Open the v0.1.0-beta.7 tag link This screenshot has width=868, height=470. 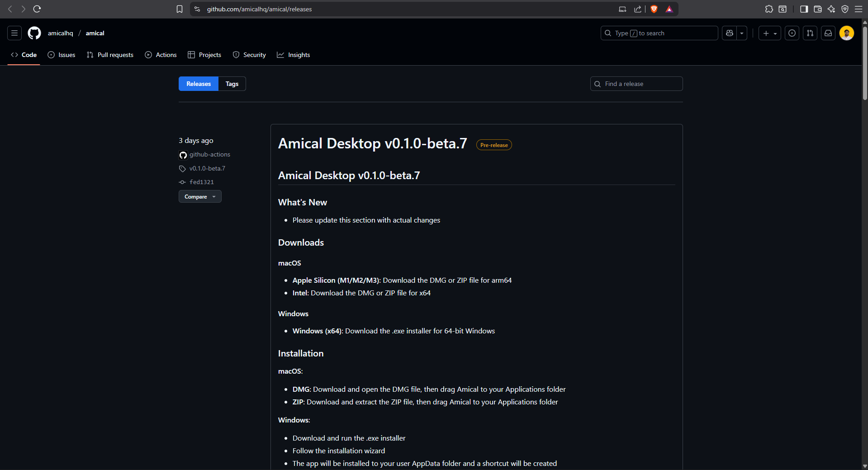tap(208, 168)
